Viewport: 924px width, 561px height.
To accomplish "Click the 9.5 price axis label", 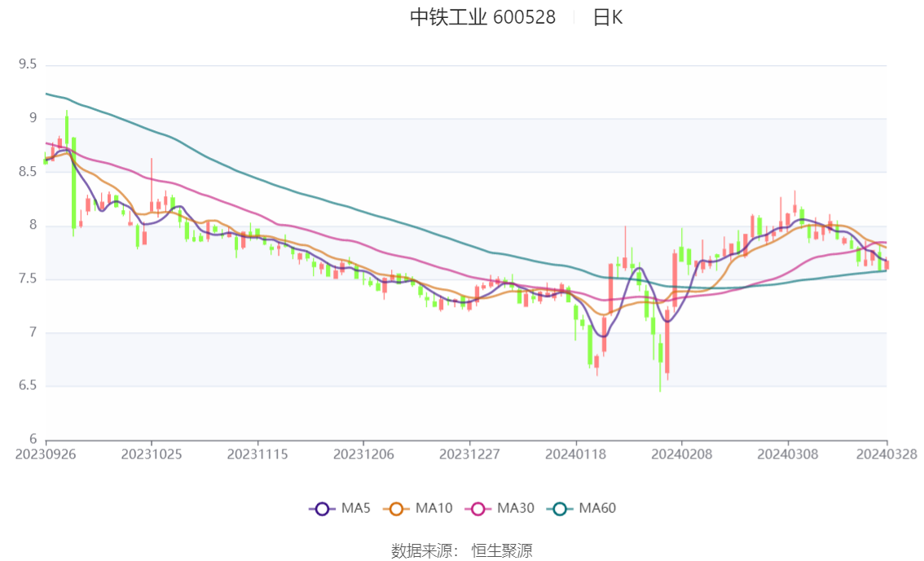I will tap(28, 64).
